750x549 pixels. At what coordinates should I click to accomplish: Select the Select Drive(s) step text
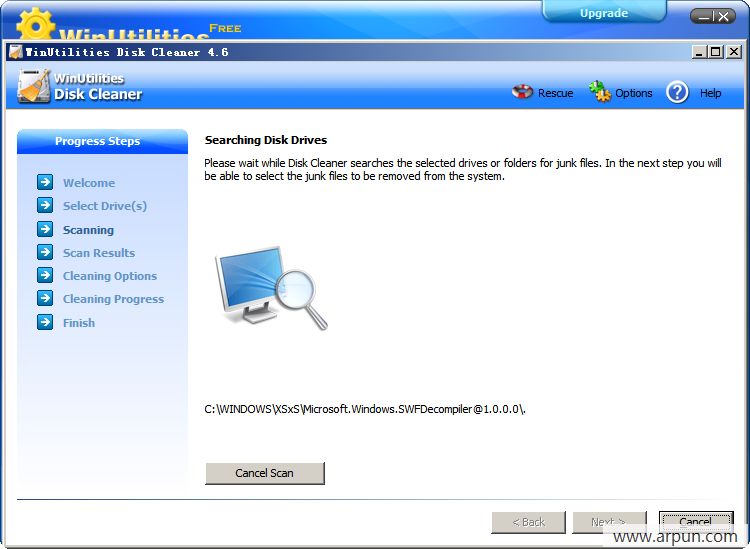(105, 206)
